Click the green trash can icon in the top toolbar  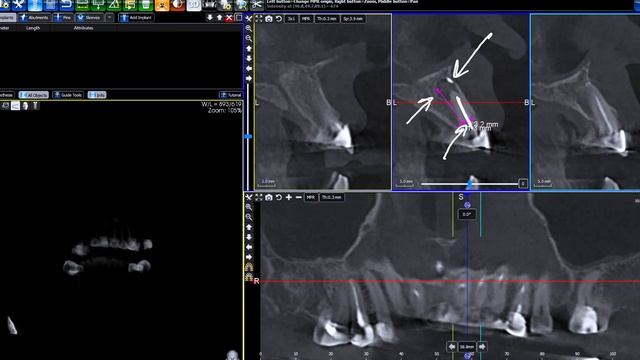[146, 5]
